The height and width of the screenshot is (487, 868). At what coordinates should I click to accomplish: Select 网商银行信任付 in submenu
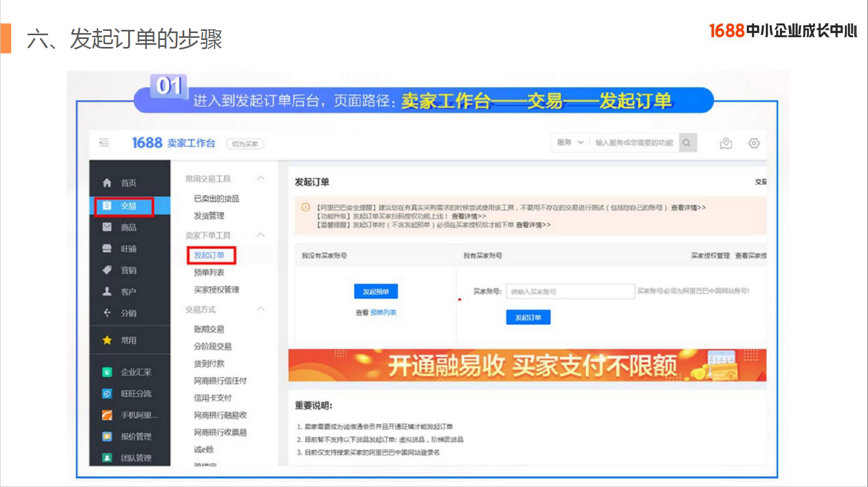click(x=220, y=380)
